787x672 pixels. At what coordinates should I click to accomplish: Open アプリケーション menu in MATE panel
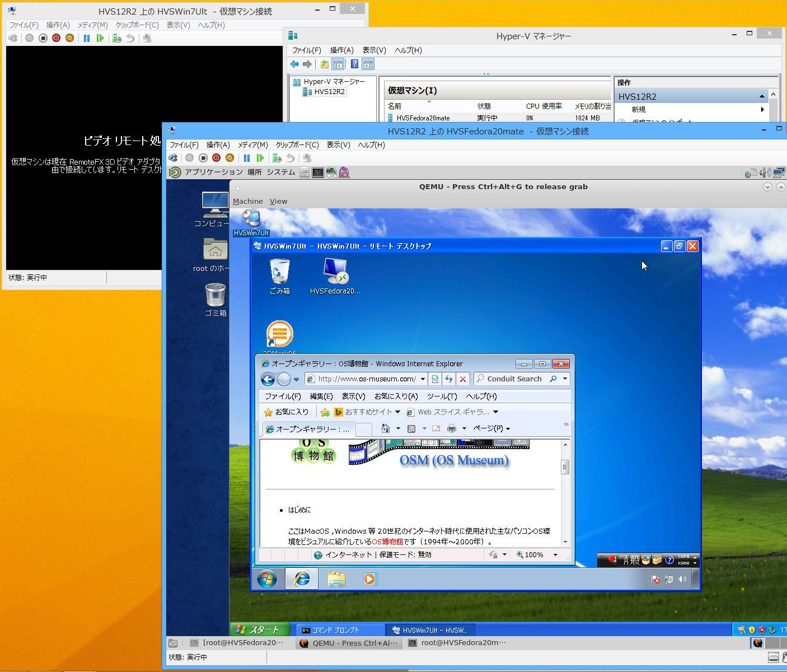(x=213, y=172)
